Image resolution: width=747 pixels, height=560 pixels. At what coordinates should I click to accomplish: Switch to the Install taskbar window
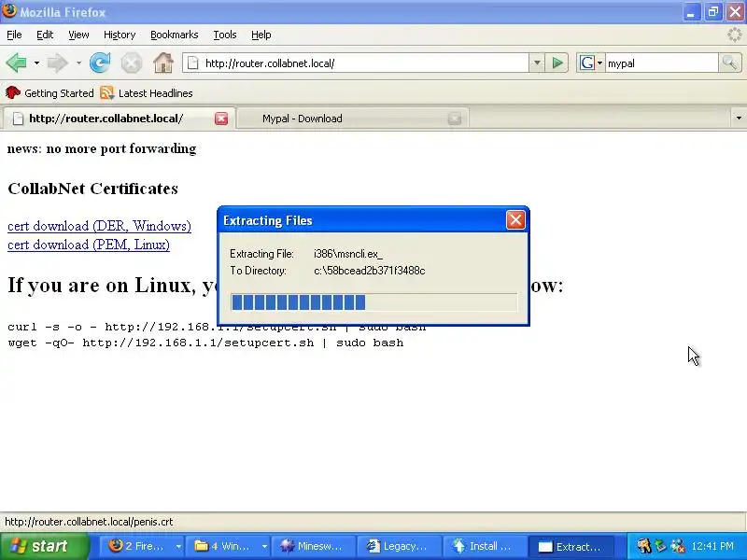[485, 546]
